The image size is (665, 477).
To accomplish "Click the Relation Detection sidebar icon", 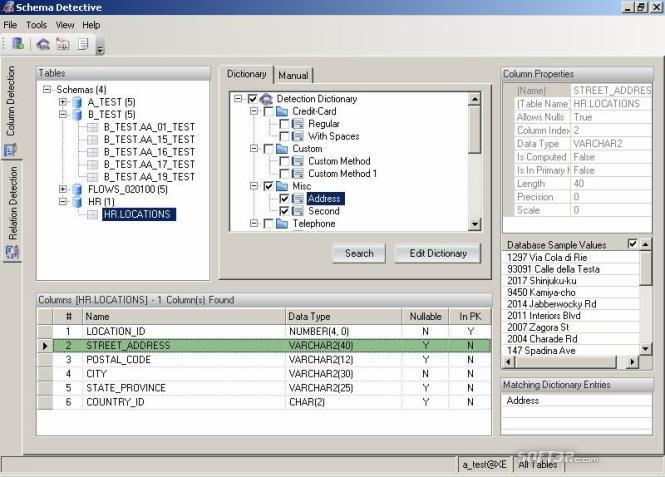I will point(12,251).
